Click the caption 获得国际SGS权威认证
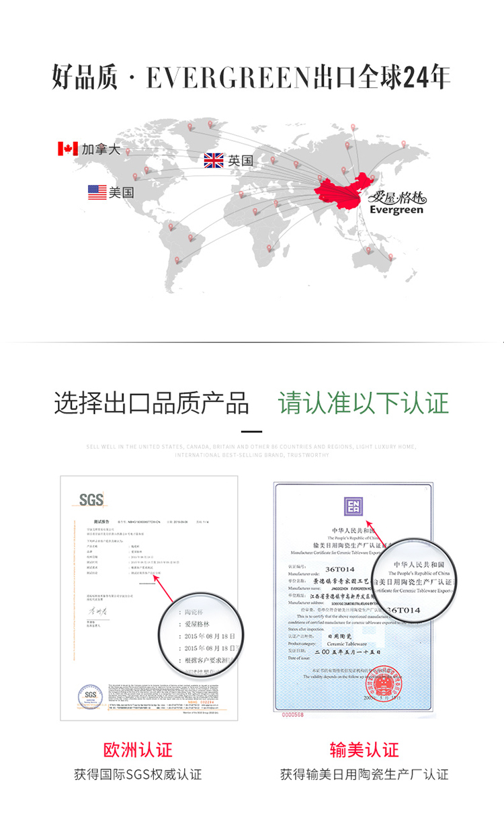 [x=138, y=775]
